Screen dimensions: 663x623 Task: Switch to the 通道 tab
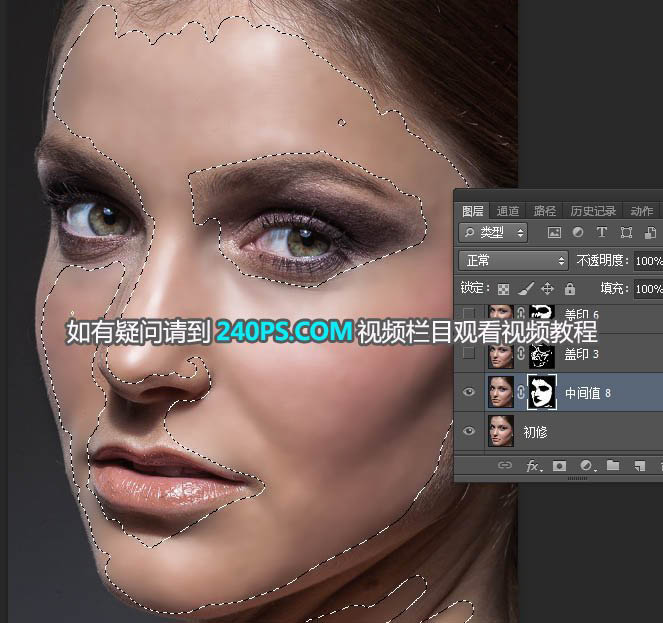(x=508, y=211)
